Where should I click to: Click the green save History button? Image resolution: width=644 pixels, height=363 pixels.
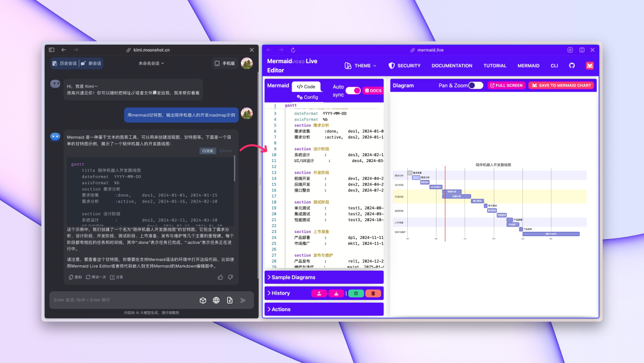(356, 293)
